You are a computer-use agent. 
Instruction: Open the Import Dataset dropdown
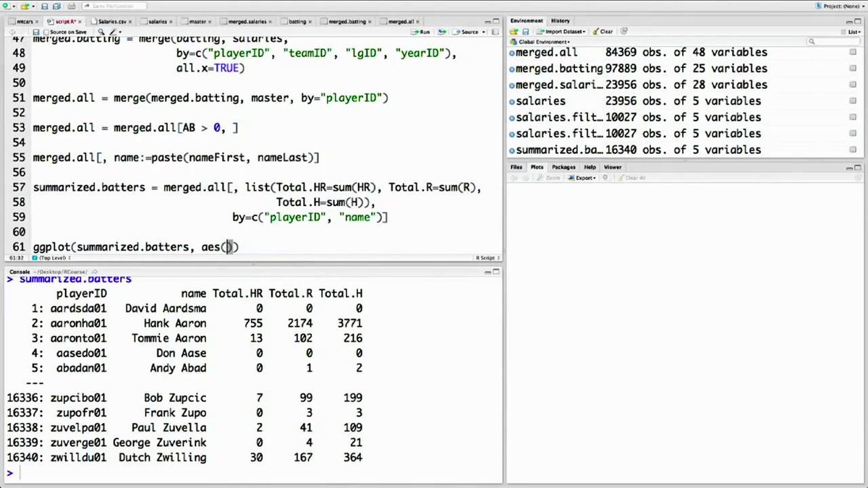562,32
